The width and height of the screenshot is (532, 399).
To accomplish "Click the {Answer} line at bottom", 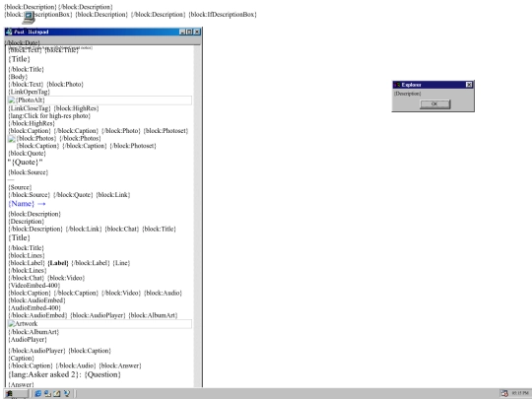I will 21,384.
